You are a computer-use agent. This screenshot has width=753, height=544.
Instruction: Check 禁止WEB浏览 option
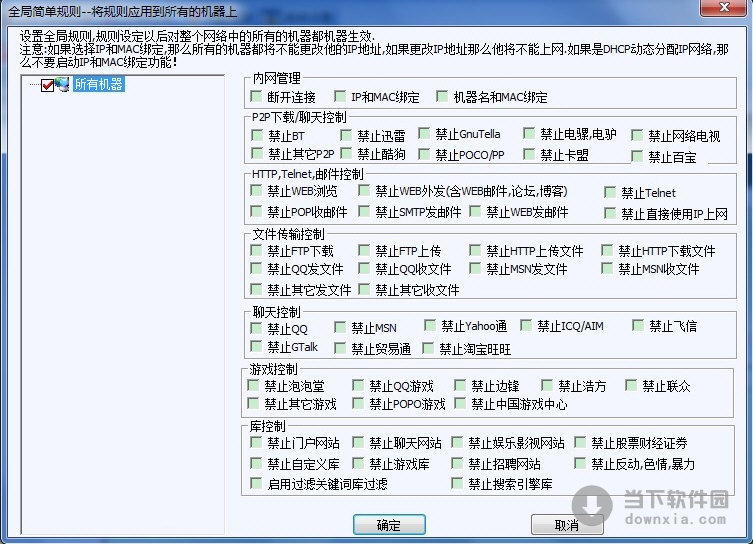pos(256,191)
